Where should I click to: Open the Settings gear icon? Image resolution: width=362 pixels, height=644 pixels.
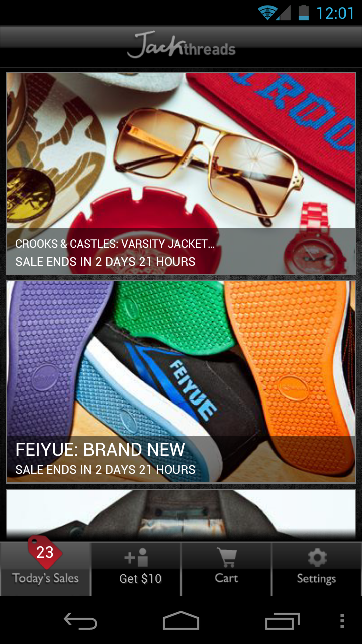pyautogui.click(x=317, y=557)
